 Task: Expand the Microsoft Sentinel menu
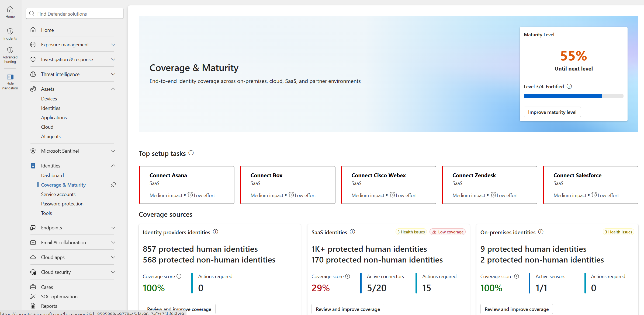(x=73, y=151)
